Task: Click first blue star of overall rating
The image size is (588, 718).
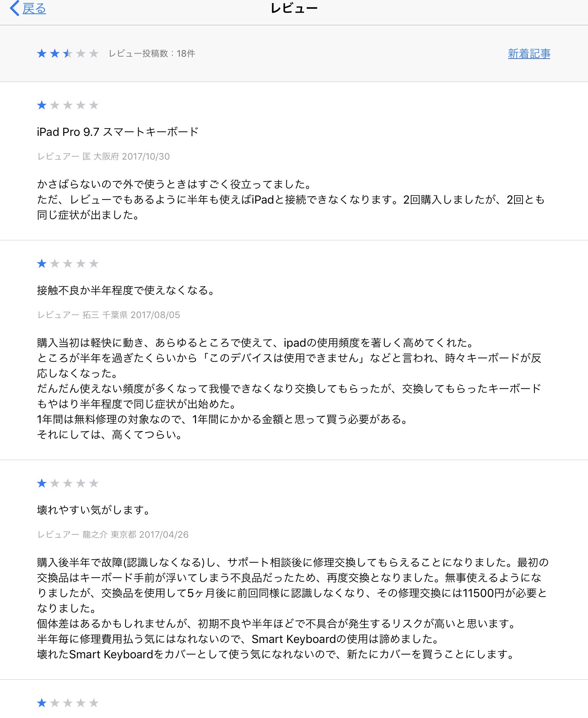Action: pyautogui.click(x=42, y=54)
